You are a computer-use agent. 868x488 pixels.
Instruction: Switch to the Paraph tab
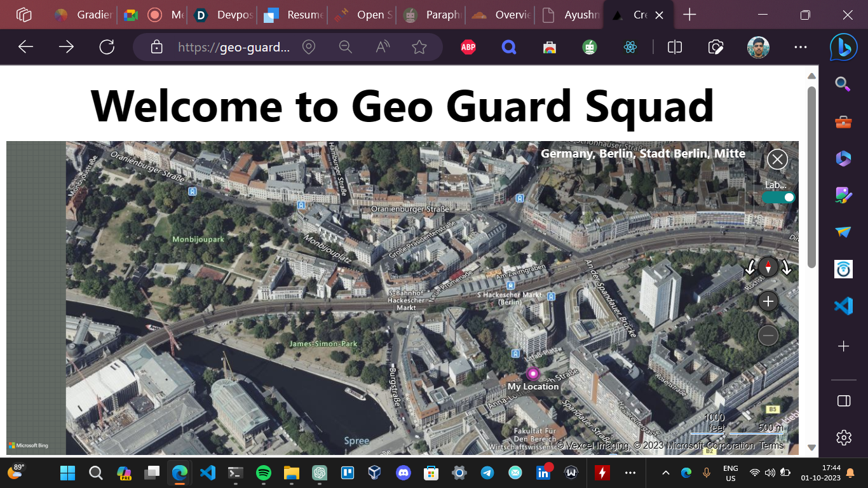pos(432,15)
